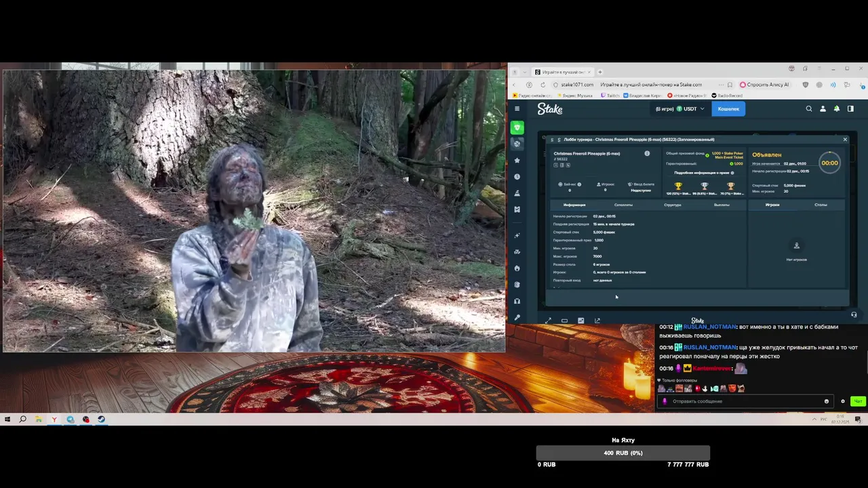Switch to the Информация tab
Viewport: 868px width, 488px height.
click(574, 205)
